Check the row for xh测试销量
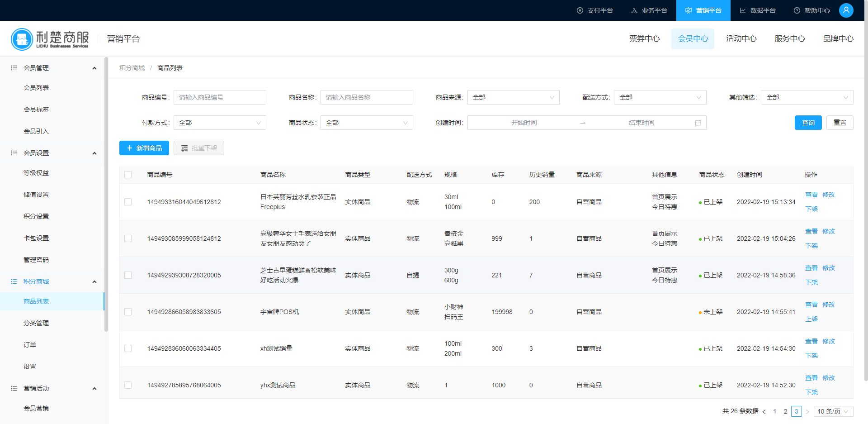 (x=128, y=348)
